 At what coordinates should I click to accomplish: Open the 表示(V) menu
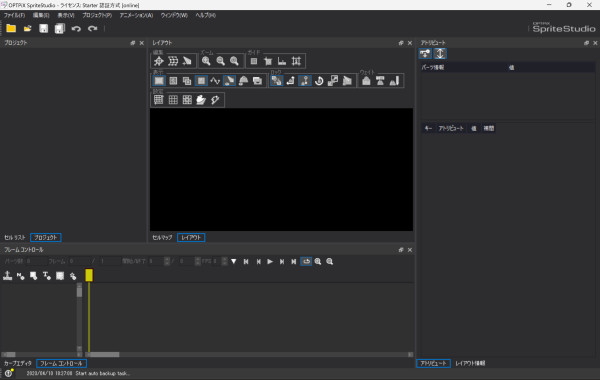[66, 15]
